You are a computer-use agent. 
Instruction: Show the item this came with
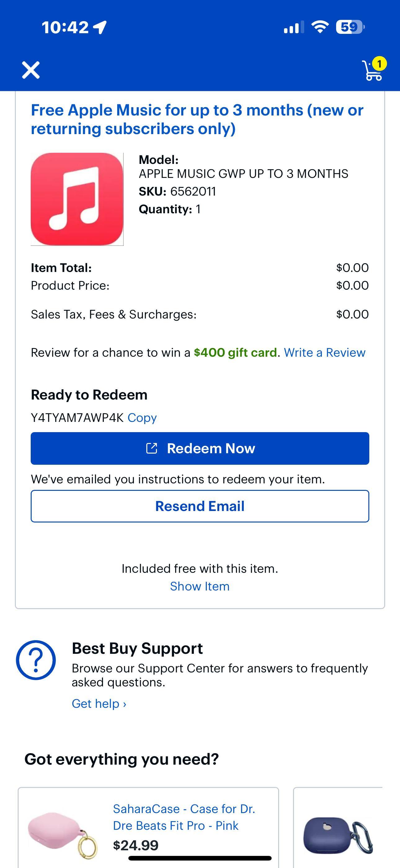(200, 586)
